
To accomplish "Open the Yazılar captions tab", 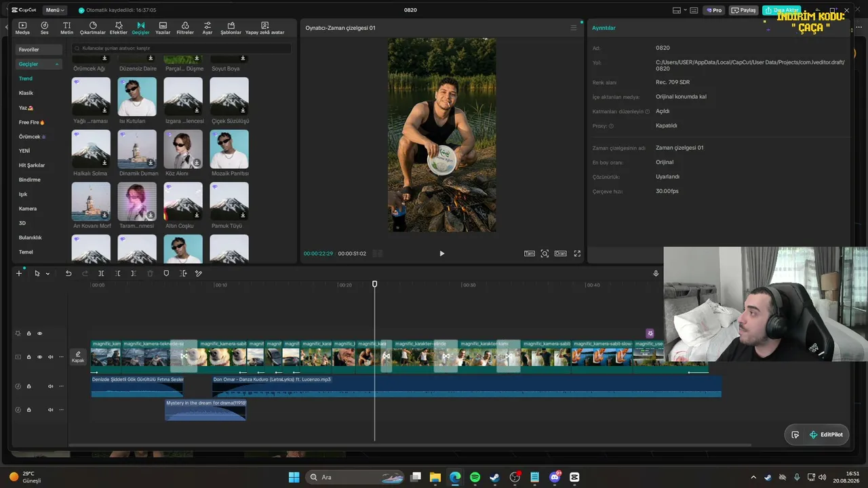I will (x=163, y=28).
